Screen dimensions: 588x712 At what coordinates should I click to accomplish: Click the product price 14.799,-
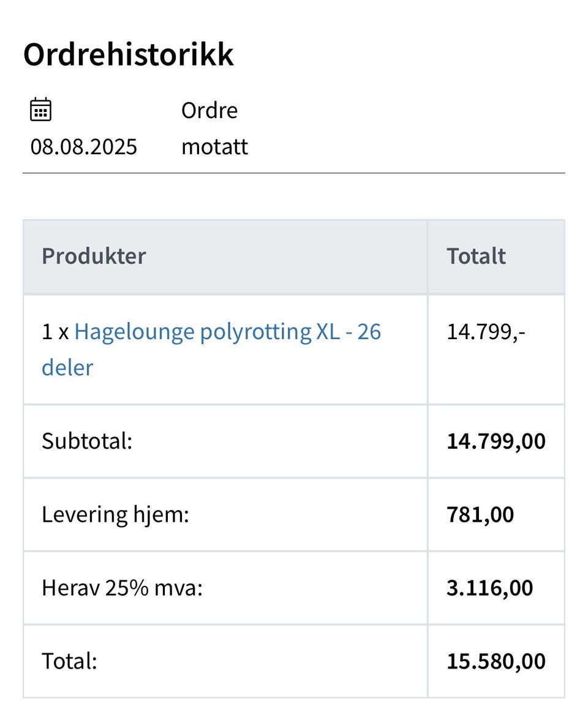click(486, 332)
